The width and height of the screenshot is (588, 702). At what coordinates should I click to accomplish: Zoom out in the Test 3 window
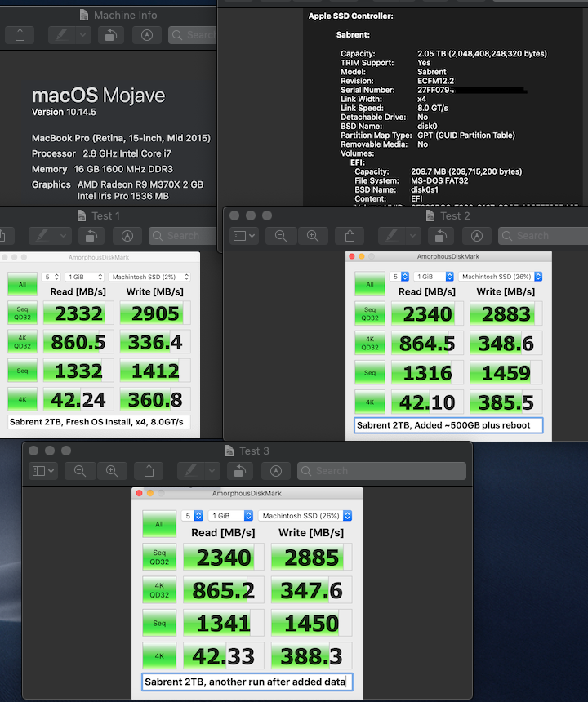pos(80,470)
